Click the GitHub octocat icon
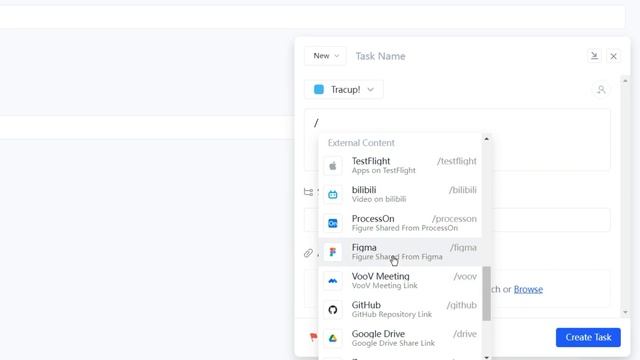 pos(333,310)
